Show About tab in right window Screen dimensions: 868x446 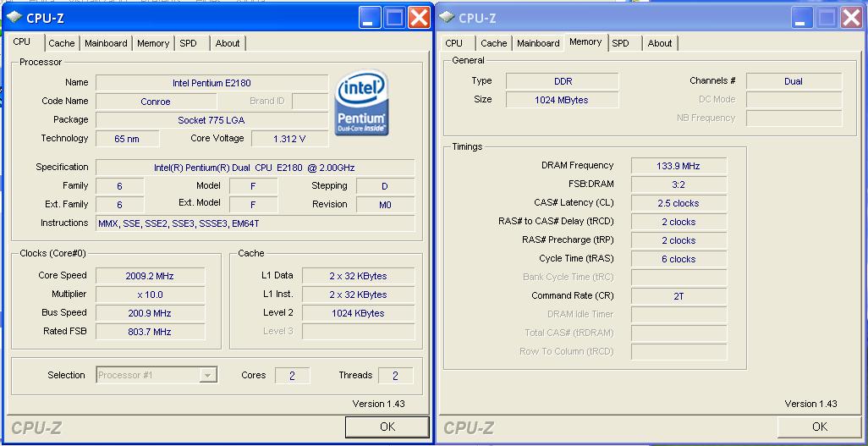coord(660,43)
